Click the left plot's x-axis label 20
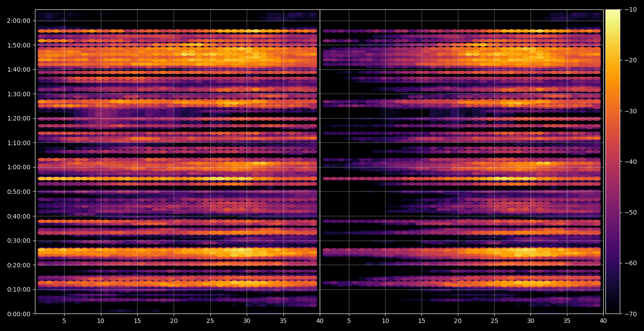This screenshot has width=644, height=331. (x=174, y=321)
